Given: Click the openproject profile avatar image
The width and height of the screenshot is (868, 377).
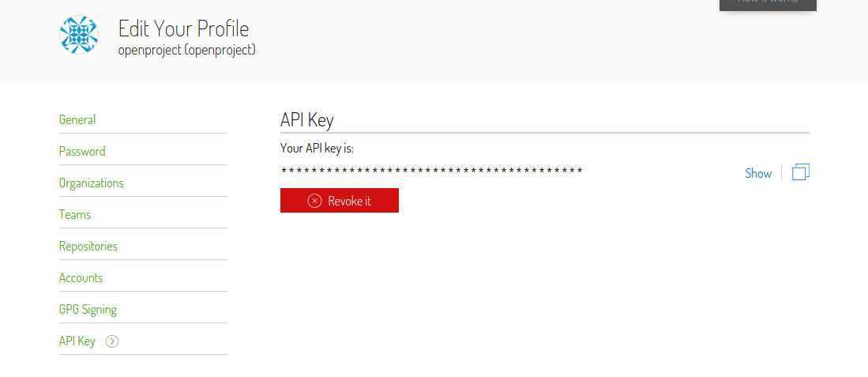Looking at the screenshot, I should coord(79,35).
